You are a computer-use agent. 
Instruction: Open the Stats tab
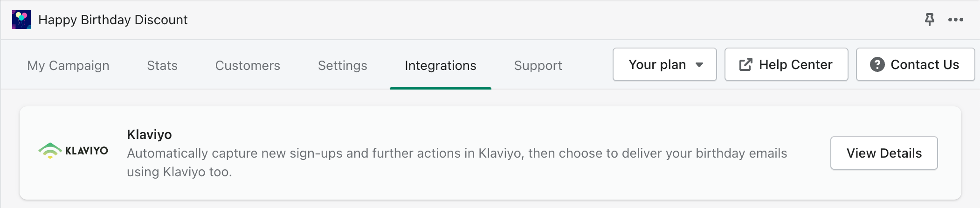pos(162,65)
